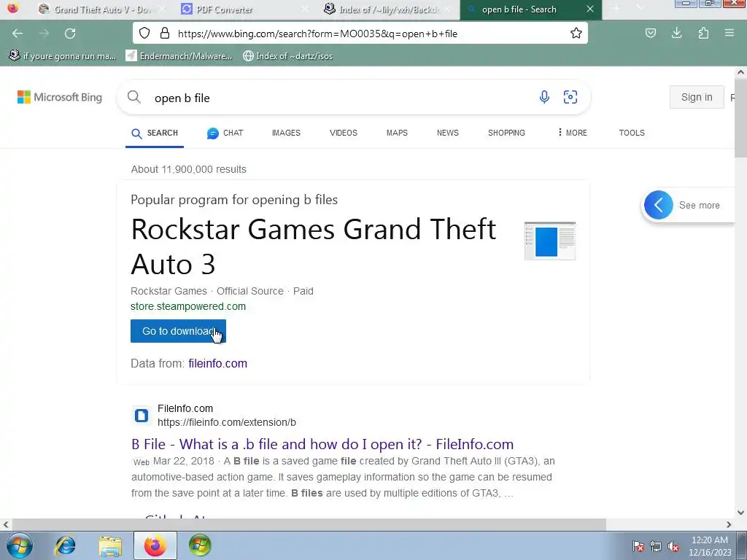Click the Firefox taskbar icon

click(155, 545)
